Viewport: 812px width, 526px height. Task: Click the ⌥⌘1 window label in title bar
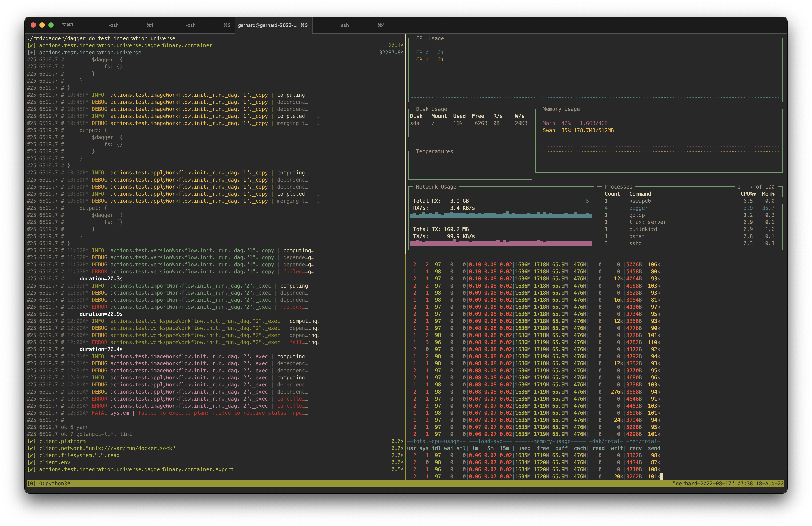click(68, 25)
